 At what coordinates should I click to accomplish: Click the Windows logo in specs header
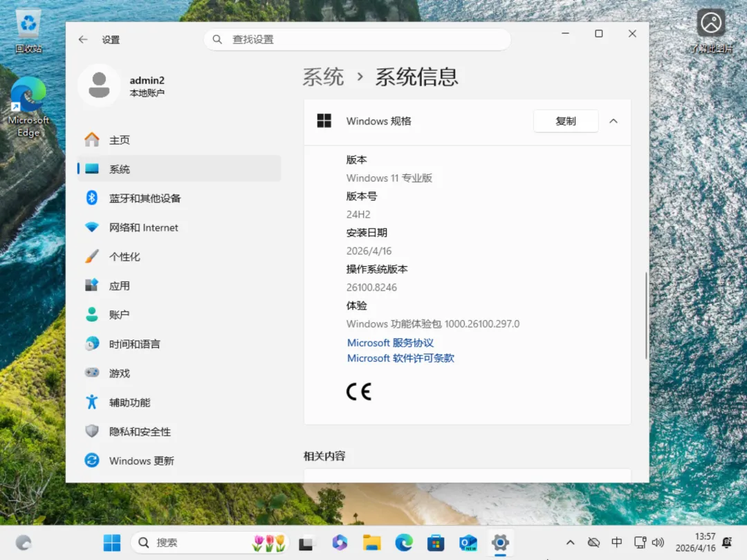(324, 121)
